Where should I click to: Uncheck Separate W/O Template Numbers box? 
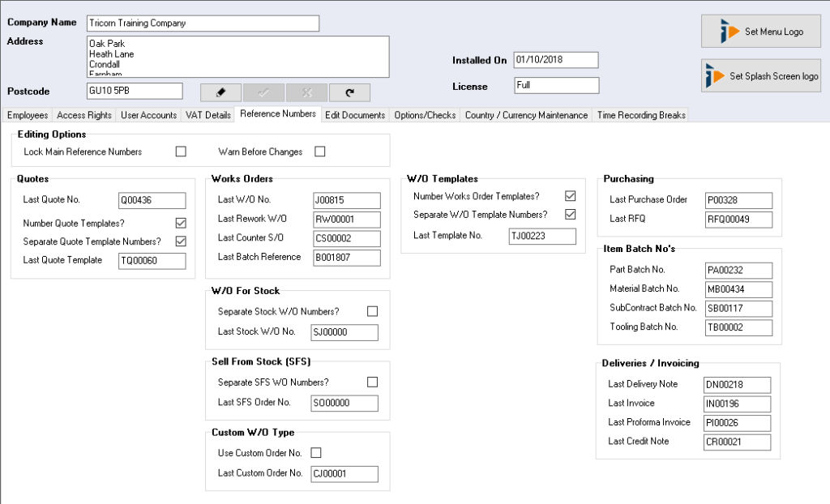click(570, 215)
